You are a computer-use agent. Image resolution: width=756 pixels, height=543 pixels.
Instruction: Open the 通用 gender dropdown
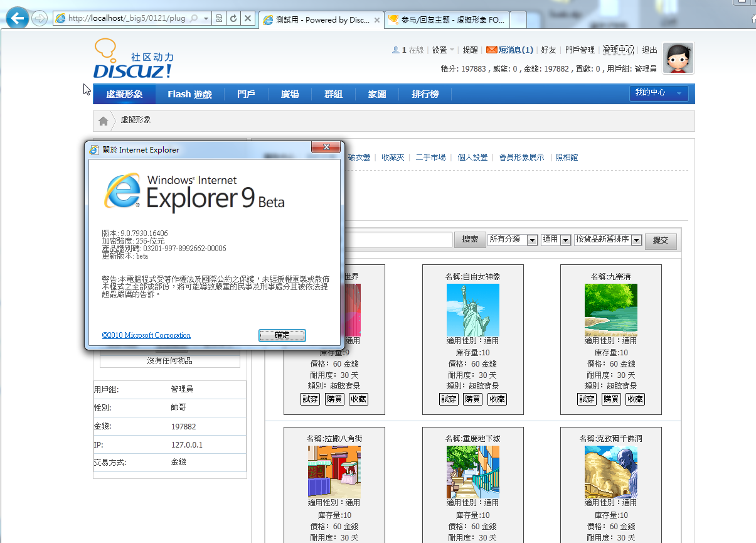pos(556,240)
